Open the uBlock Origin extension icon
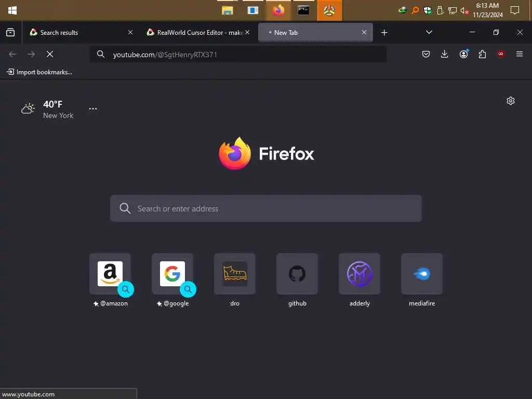Screen dimensions: 532x399 (501, 54)
